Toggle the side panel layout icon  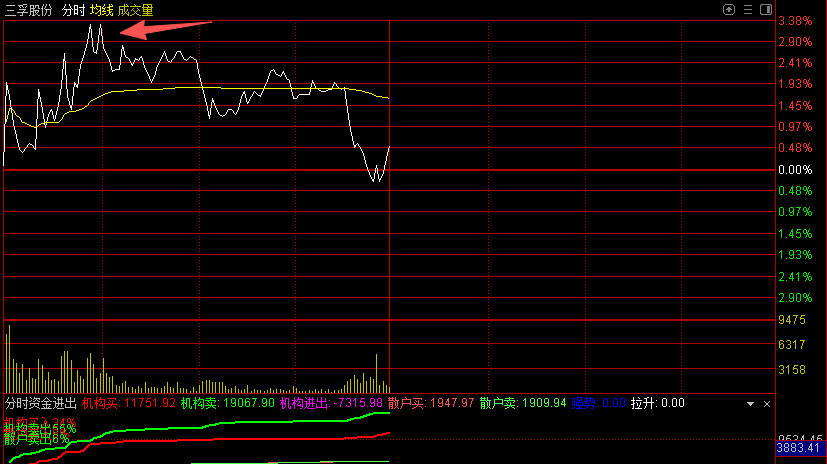[765, 9]
